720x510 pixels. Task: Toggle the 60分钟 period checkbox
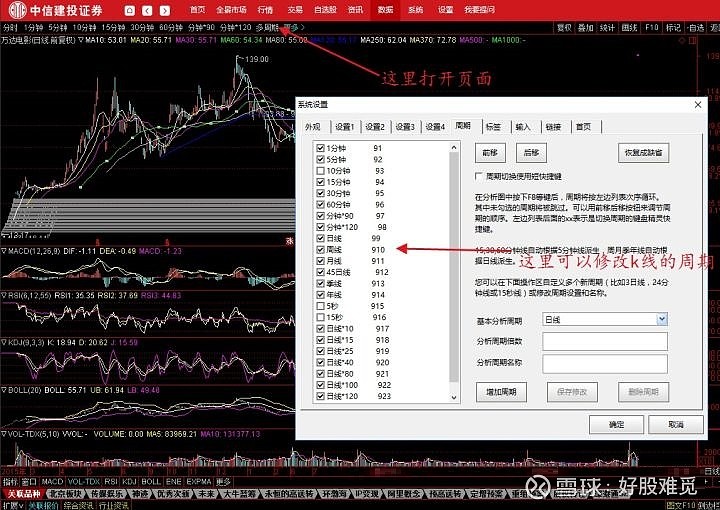point(321,204)
